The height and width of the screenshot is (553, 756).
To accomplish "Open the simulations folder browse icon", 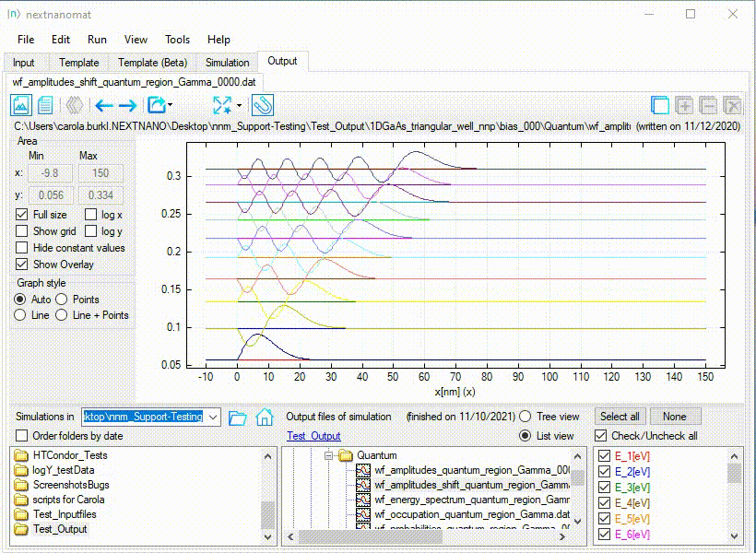I will [x=238, y=418].
